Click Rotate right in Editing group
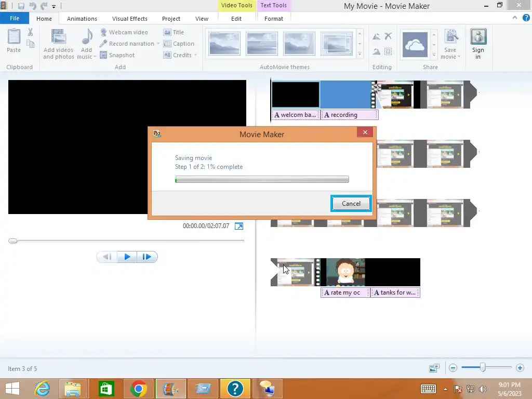 click(x=376, y=51)
